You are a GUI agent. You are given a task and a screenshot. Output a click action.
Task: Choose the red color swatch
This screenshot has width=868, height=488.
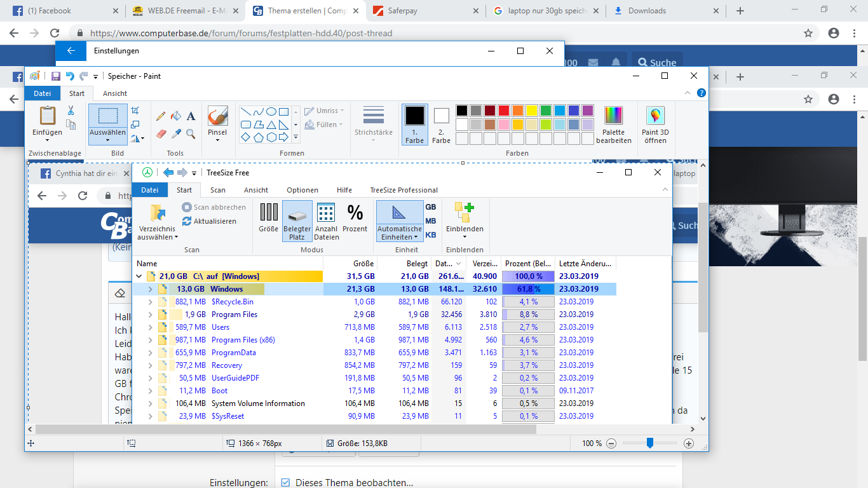[504, 111]
